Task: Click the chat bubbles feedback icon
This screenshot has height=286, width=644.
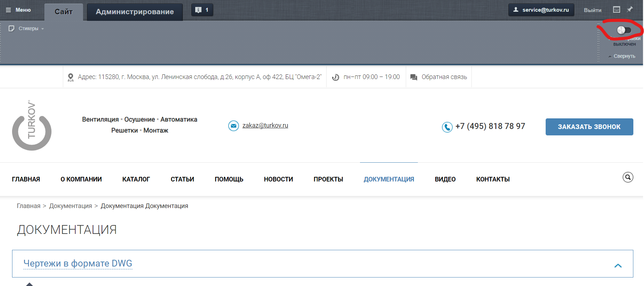Action: pos(414,77)
